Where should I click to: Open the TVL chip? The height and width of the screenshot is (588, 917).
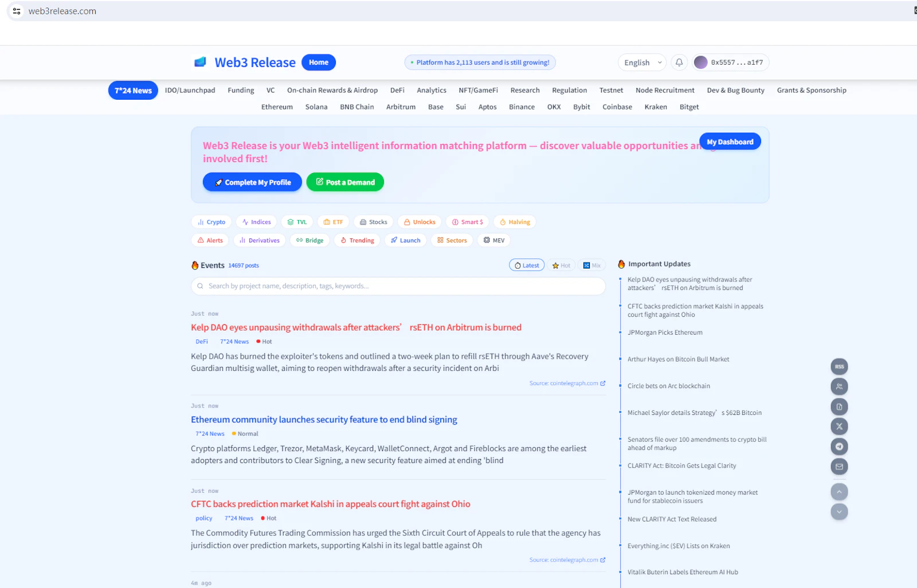[297, 222]
